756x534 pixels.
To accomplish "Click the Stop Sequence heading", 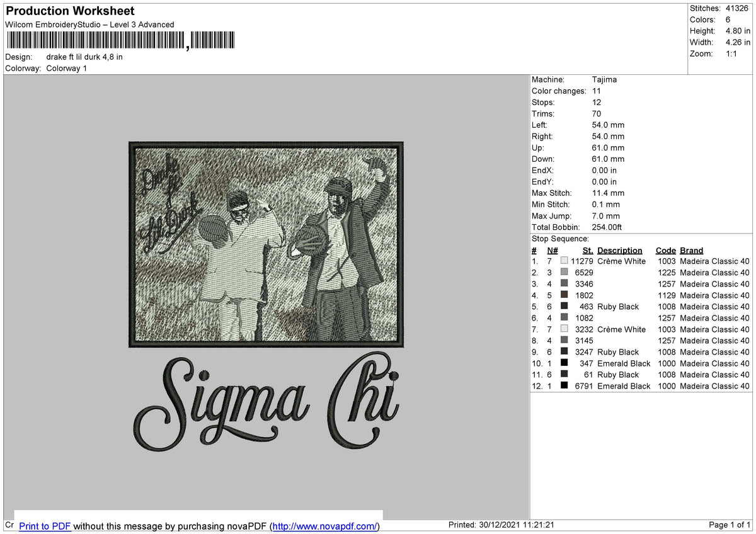I will click(x=560, y=239).
